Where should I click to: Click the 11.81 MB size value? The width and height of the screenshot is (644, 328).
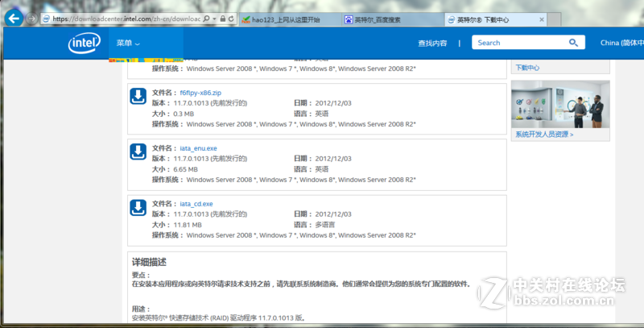[188, 225]
